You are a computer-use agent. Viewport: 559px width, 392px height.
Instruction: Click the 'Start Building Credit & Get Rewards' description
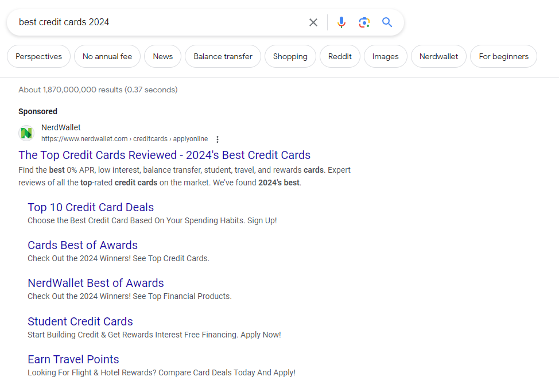[x=154, y=335]
